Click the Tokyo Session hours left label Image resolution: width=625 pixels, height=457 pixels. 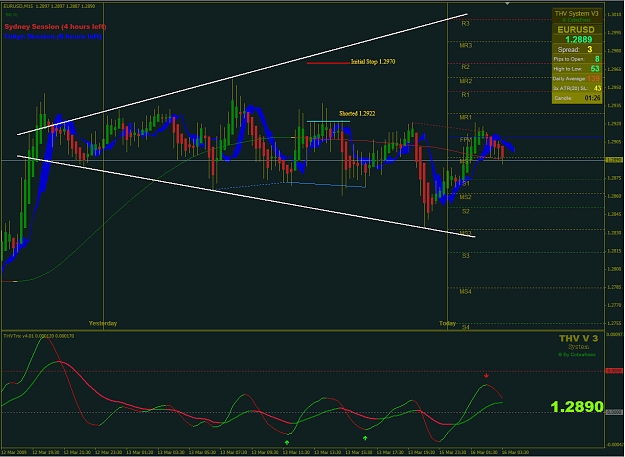[x=53, y=37]
